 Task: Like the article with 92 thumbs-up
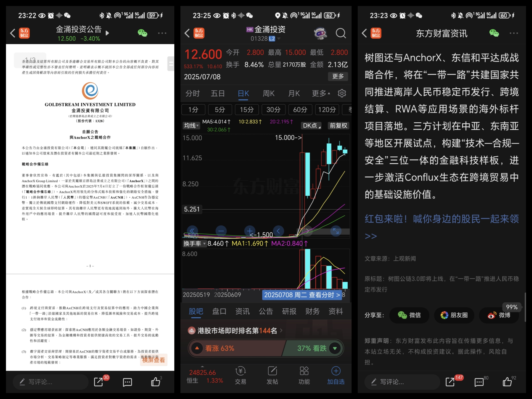pyautogui.click(x=507, y=382)
